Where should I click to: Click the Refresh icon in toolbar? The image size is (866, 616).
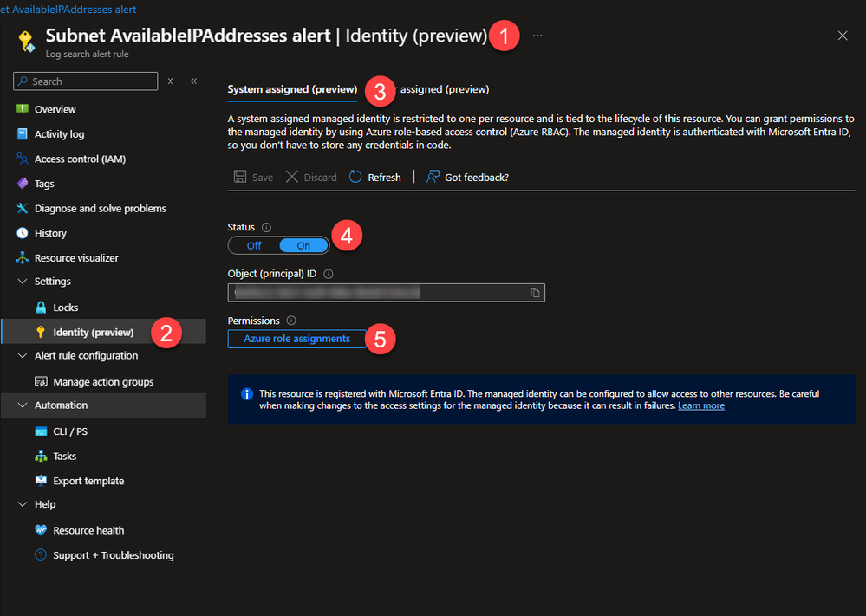(355, 177)
